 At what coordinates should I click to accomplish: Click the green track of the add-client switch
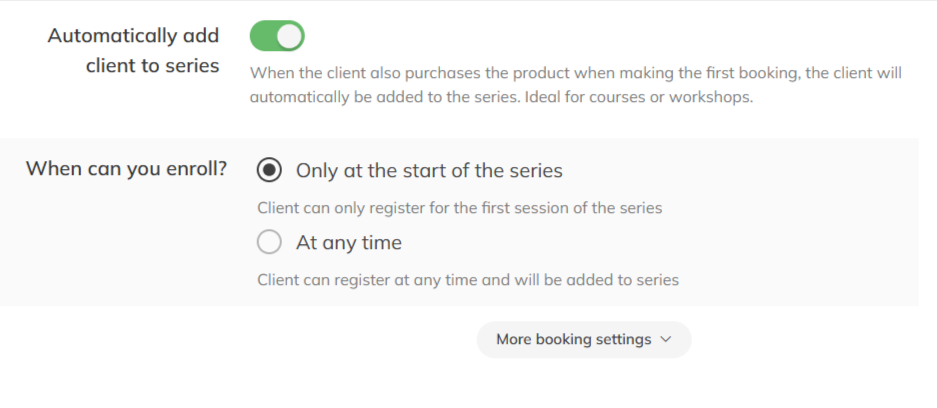click(262, 37)
